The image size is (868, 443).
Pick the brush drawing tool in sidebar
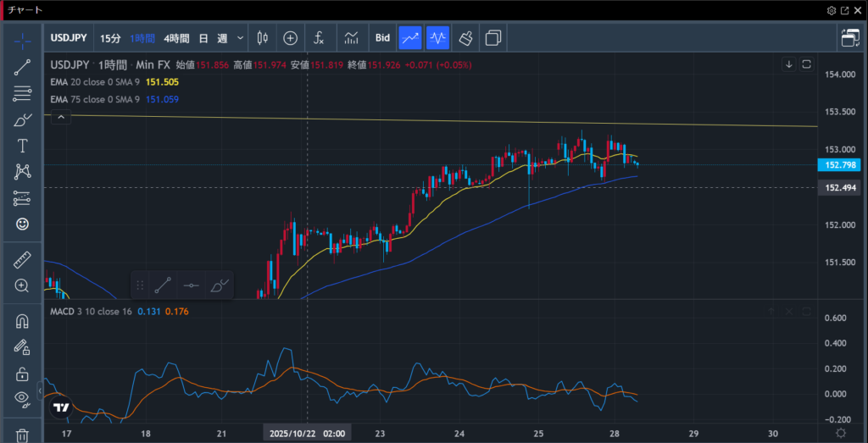[x=23, y=120]
